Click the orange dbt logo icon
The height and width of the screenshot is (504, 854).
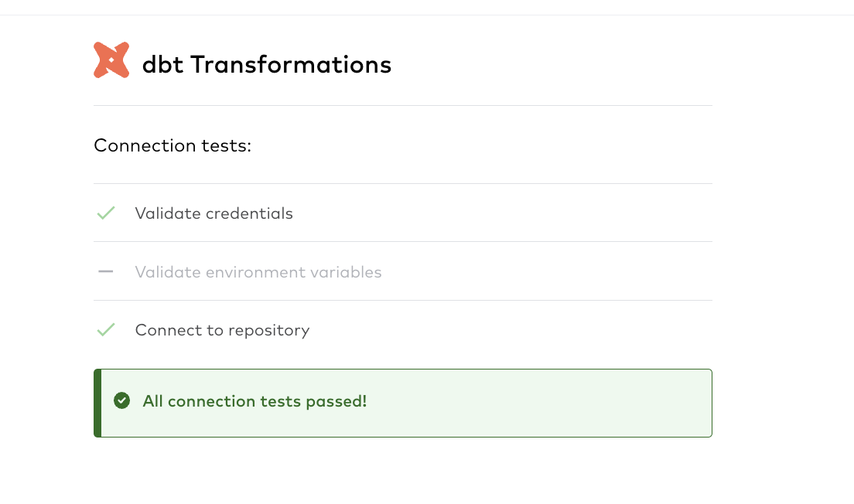111,60
